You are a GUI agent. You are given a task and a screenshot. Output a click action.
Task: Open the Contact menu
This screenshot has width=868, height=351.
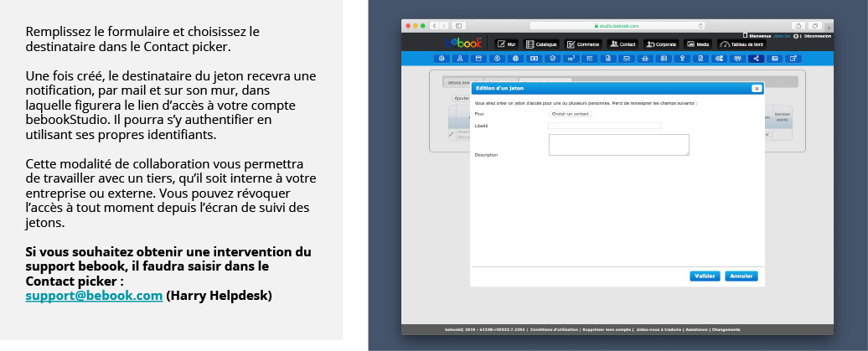pyautogui.click(x=623, y=44)
